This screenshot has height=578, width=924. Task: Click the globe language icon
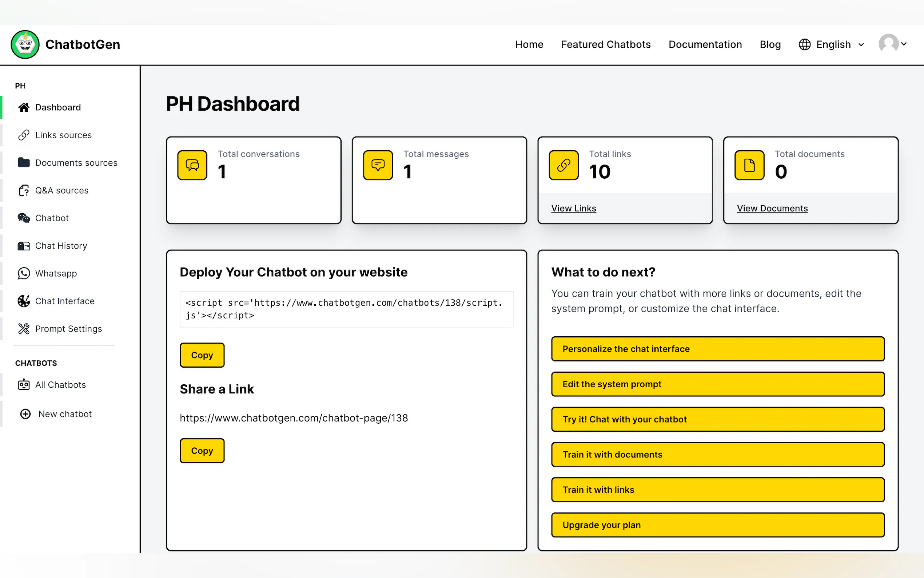coord(804,44)
